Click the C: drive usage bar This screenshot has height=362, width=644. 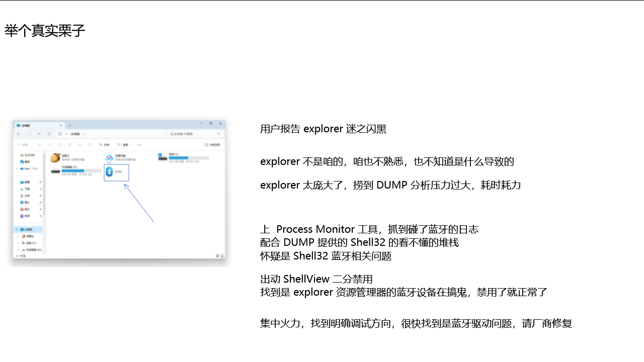tap(188, 158)
